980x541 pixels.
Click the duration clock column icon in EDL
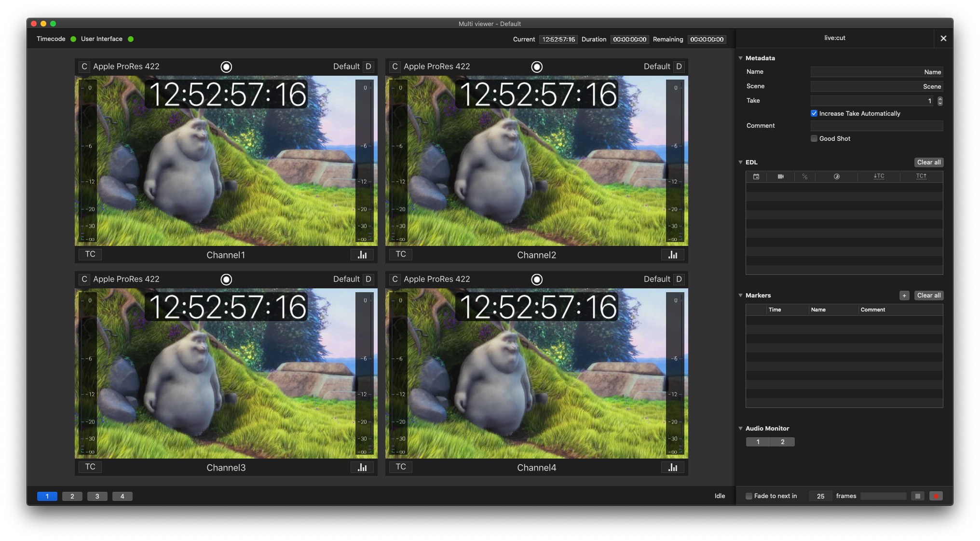[837, 176]
